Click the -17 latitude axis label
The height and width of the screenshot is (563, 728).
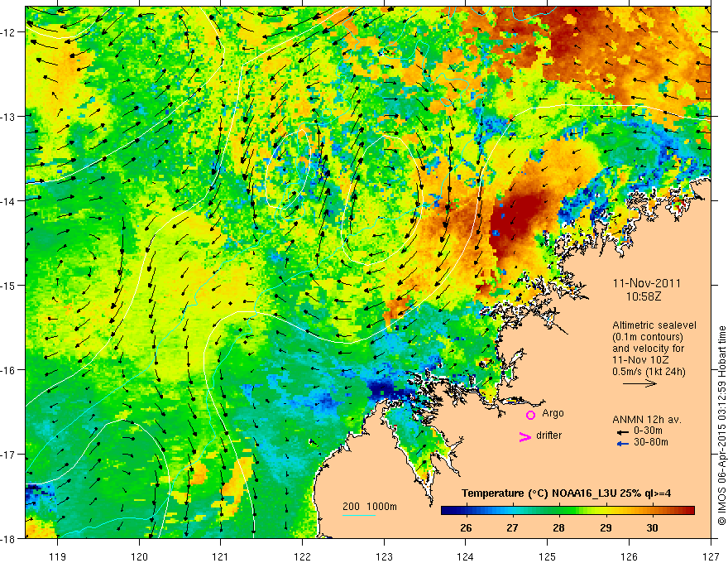click(x=8, y=455)
